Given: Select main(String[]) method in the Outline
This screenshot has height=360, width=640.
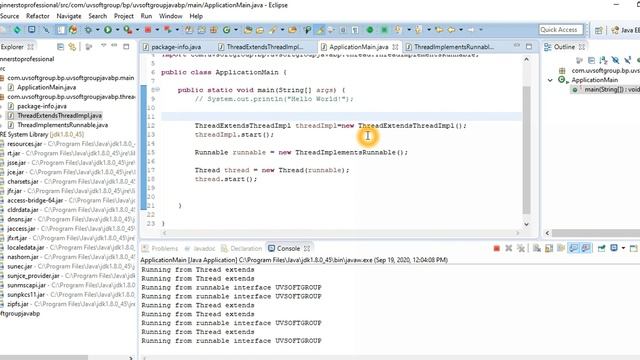Looking at the screenshot, I should [606, 89].
